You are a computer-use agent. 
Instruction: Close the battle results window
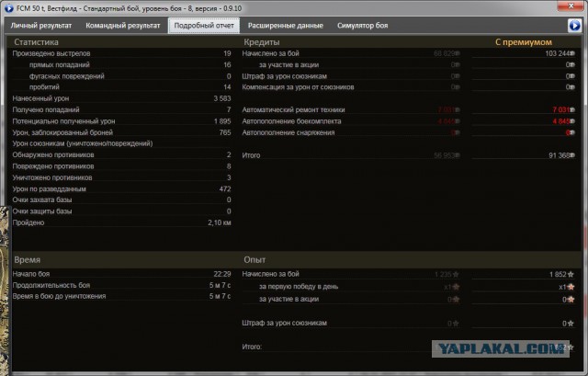pos(571,6)
